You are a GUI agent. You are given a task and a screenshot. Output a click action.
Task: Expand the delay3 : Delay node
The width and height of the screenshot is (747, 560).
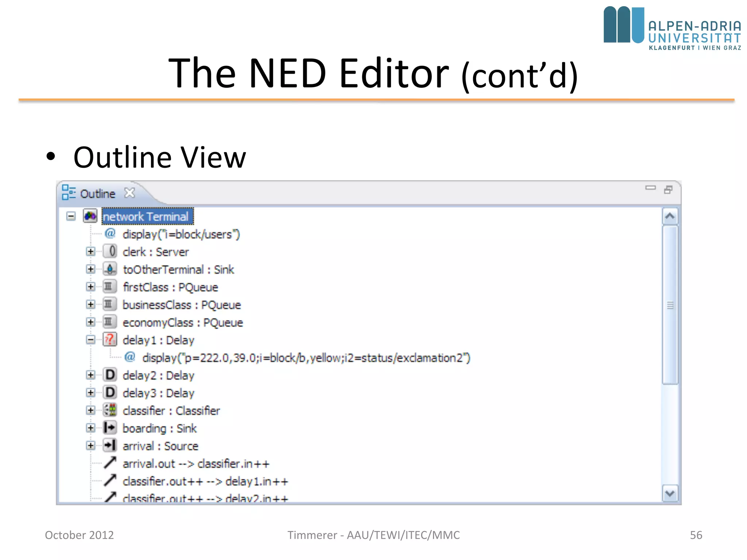(90, 393)
